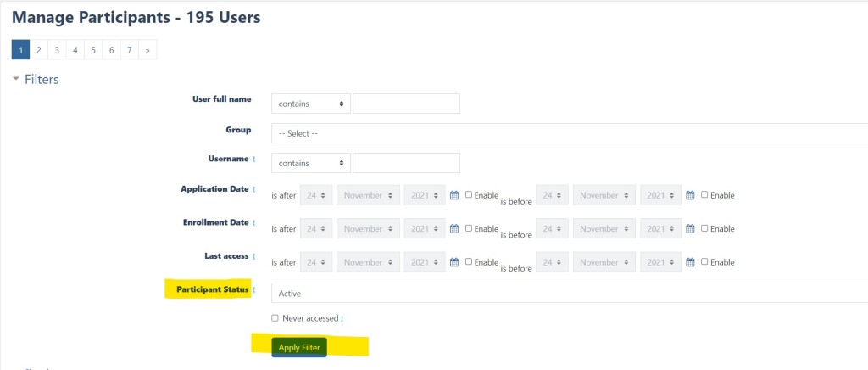Open the Group select dropdown
The width and height of the screenshot is (868, 370).
click(x=568, y=133)
